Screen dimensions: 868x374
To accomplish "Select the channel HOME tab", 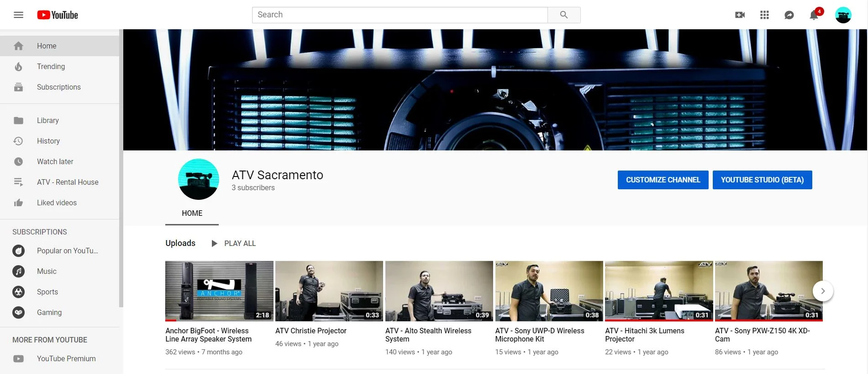I will [192, 214].
